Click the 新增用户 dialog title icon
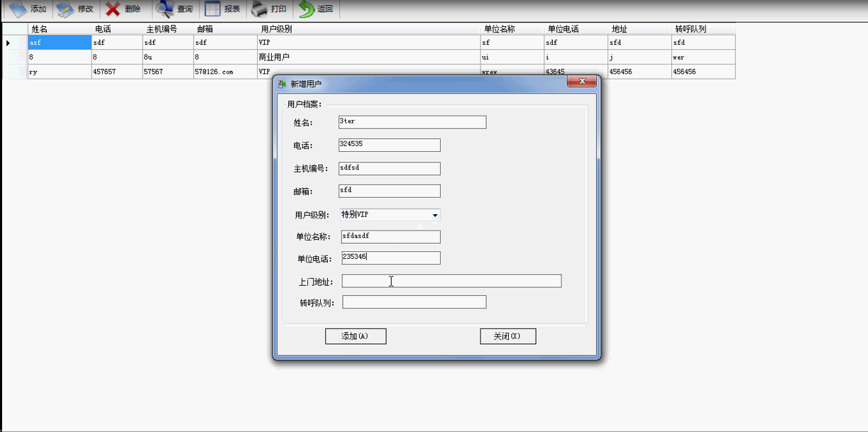The image size is (868, 432). click(282, 84)
